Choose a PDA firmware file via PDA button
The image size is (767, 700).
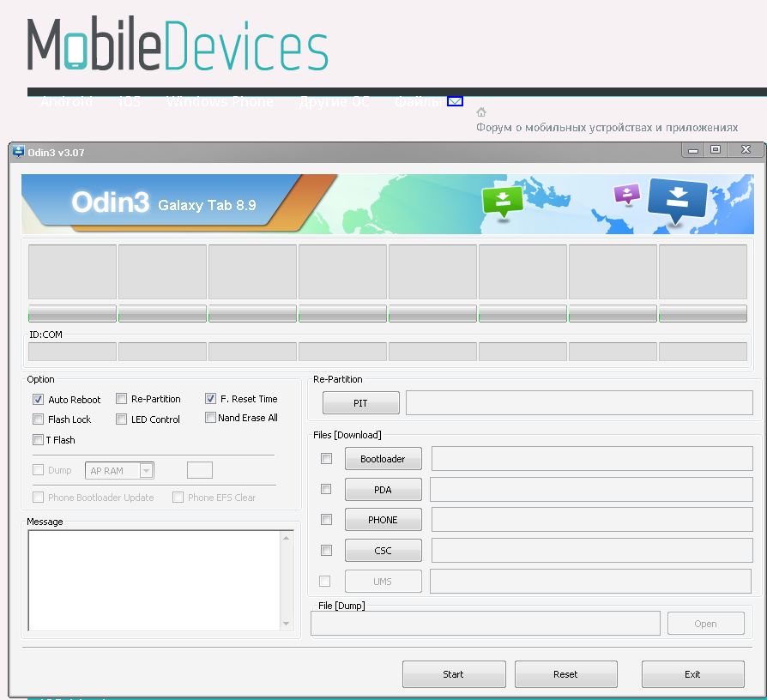(383, 490)
